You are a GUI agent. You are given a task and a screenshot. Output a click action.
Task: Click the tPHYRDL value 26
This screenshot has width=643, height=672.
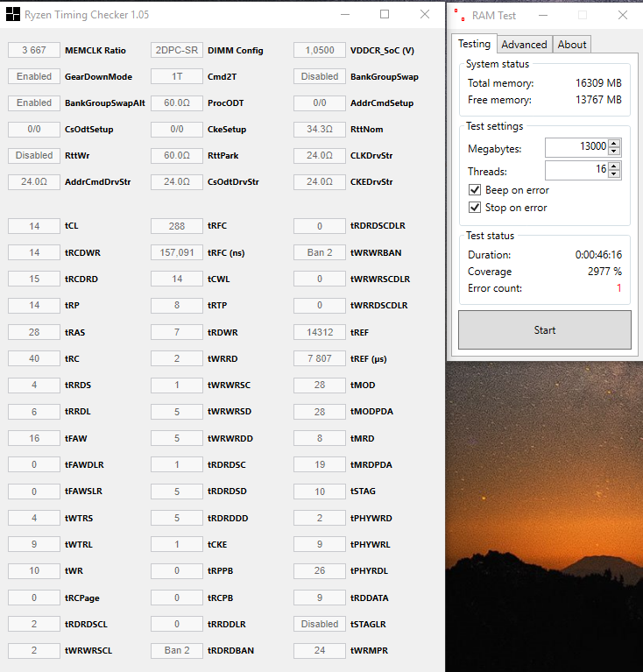tap(320, 570)
